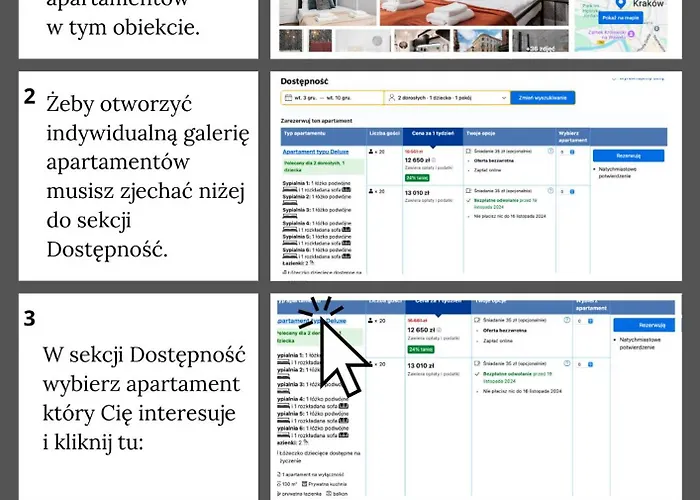Image resolution: width=700 pixels, height=500 pixels.
Task: Open the red-and-dark patterned photo thumbnail
Action: pos(320,41)
